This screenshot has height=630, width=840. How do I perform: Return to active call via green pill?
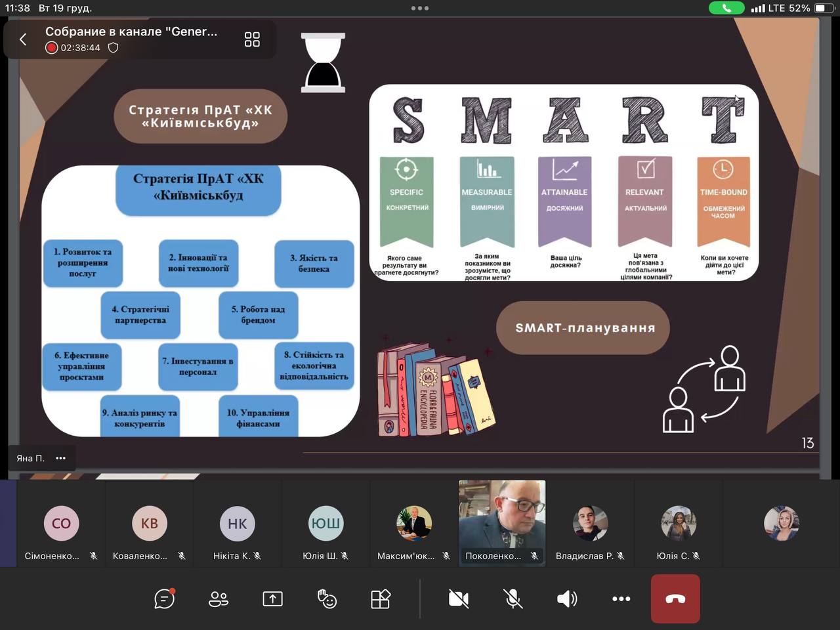[x=726, y=9]
